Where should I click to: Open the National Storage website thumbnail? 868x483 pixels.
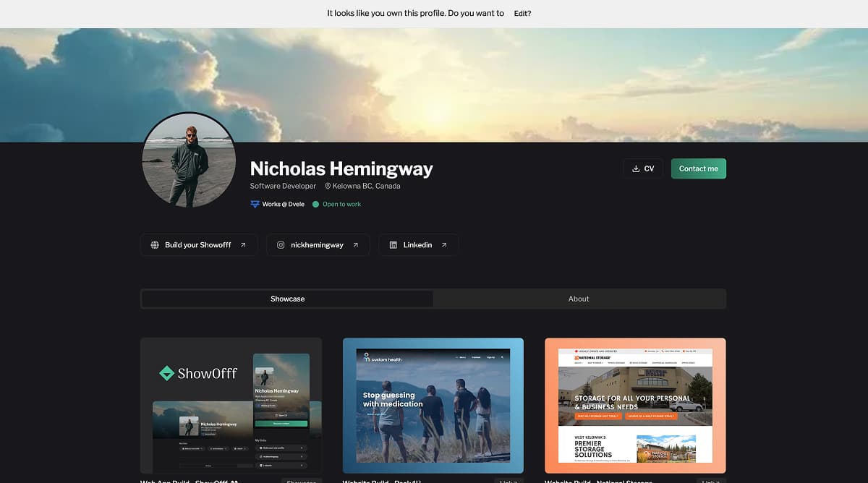pos(635,405)
